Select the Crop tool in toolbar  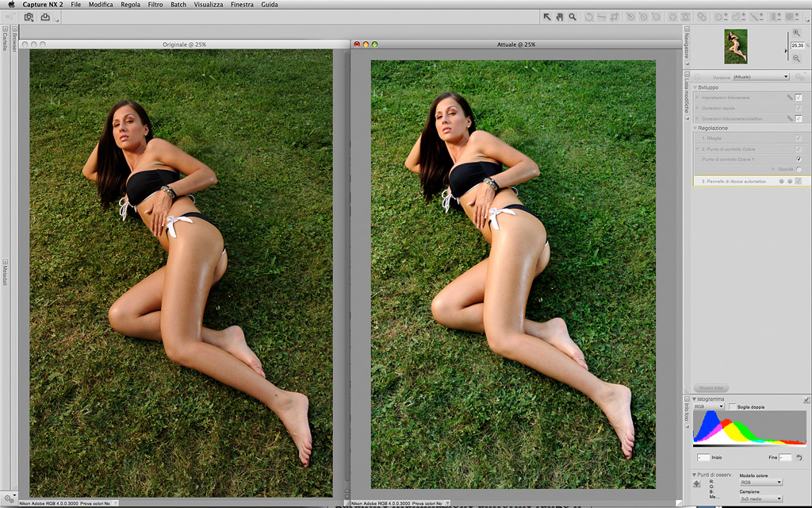click(x=615, y=17)
